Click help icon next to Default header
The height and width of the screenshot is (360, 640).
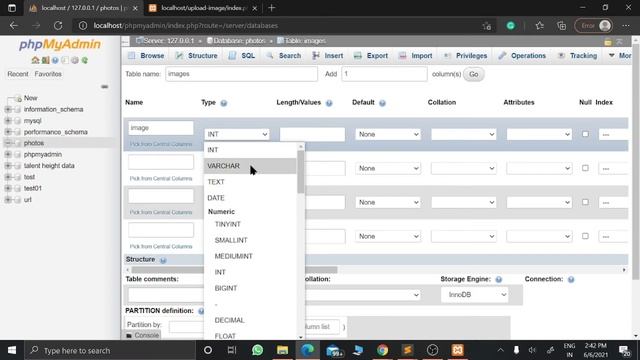tap(382, 103)
